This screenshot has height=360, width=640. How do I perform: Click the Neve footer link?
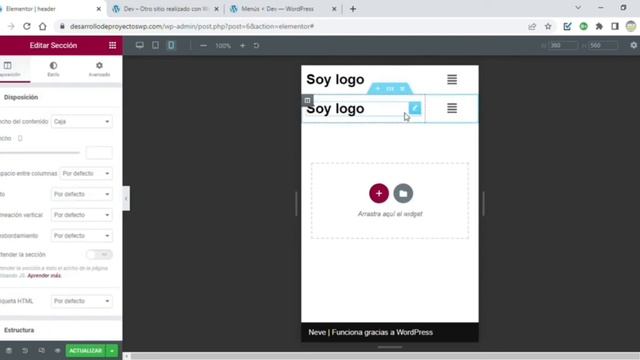[317, 332]
